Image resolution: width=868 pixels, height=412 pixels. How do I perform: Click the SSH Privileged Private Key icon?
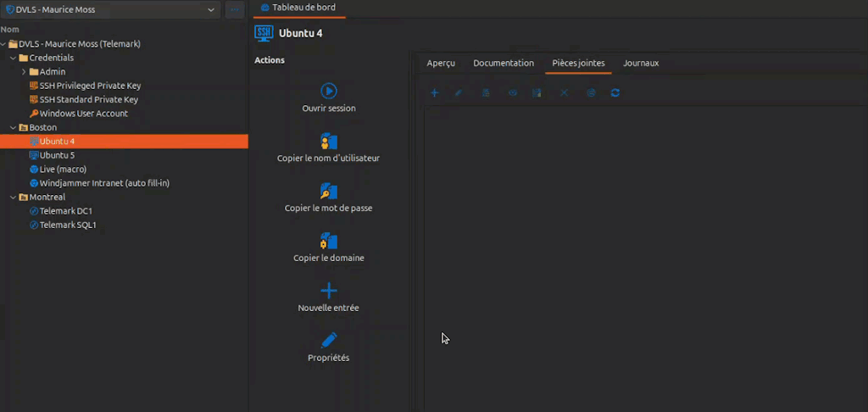pyautogui.click(x=34, y=86)
